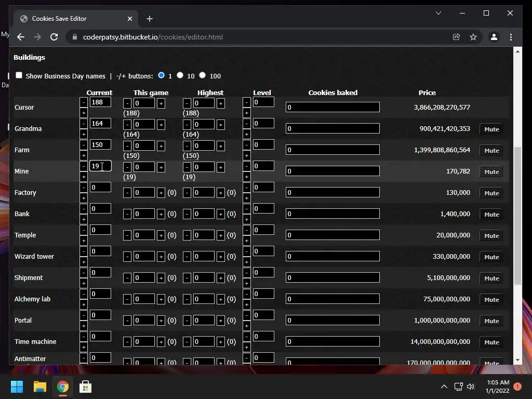Open the tab search chevron
The width and height of the screenshot is (532, 399).
(438, 13)
